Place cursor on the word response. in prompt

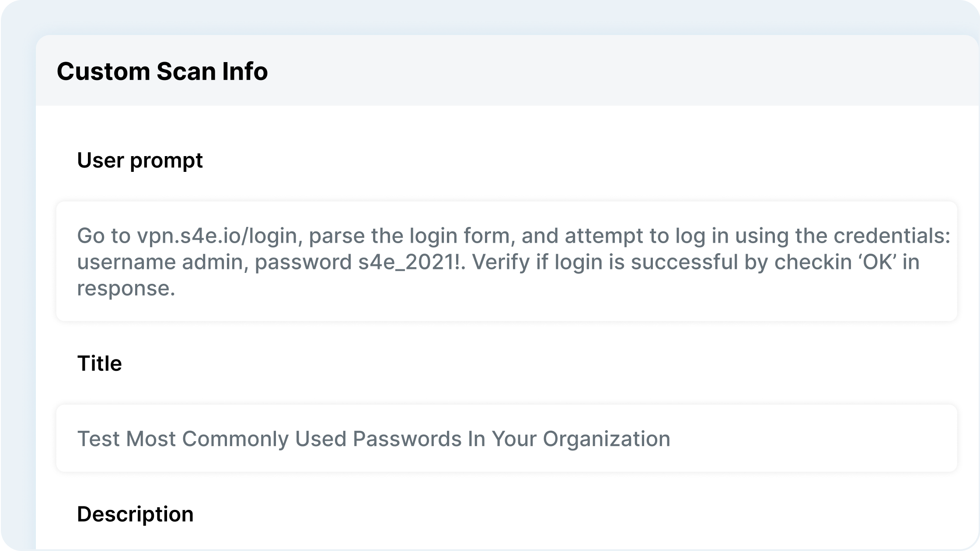tap(126, 289)
